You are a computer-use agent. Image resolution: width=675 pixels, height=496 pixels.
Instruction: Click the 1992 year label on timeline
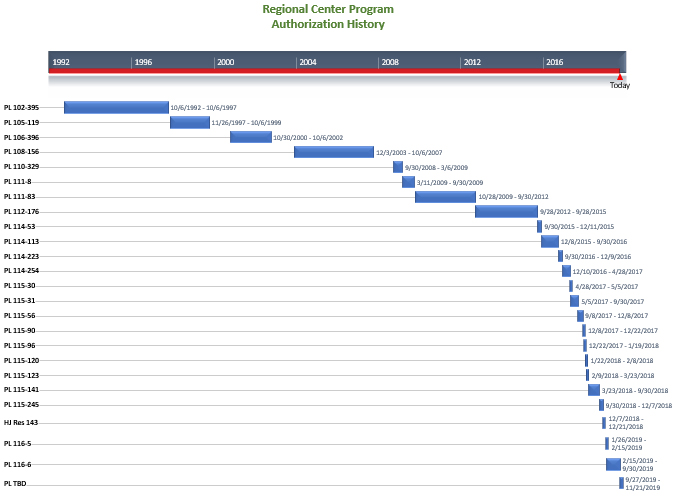(x=61, y=62)
